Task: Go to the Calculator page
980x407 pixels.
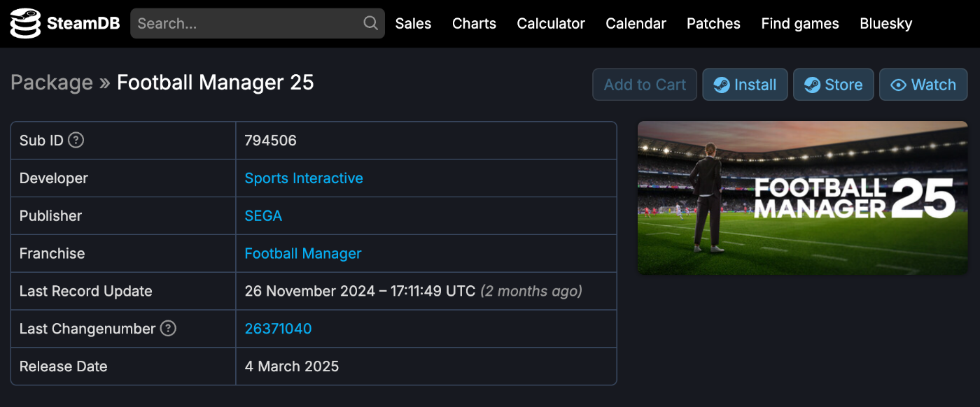Action: pos(551,24)
